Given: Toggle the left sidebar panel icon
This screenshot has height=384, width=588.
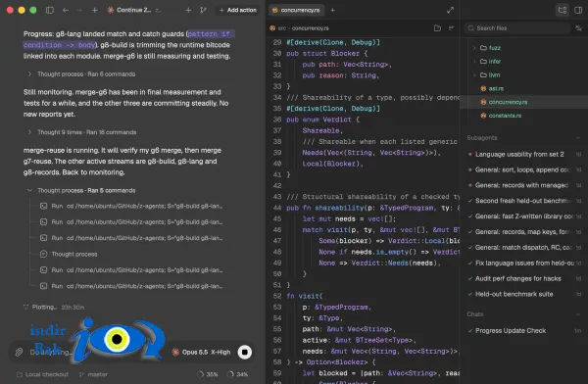Looking at the screenshot, I should point(50,10).
